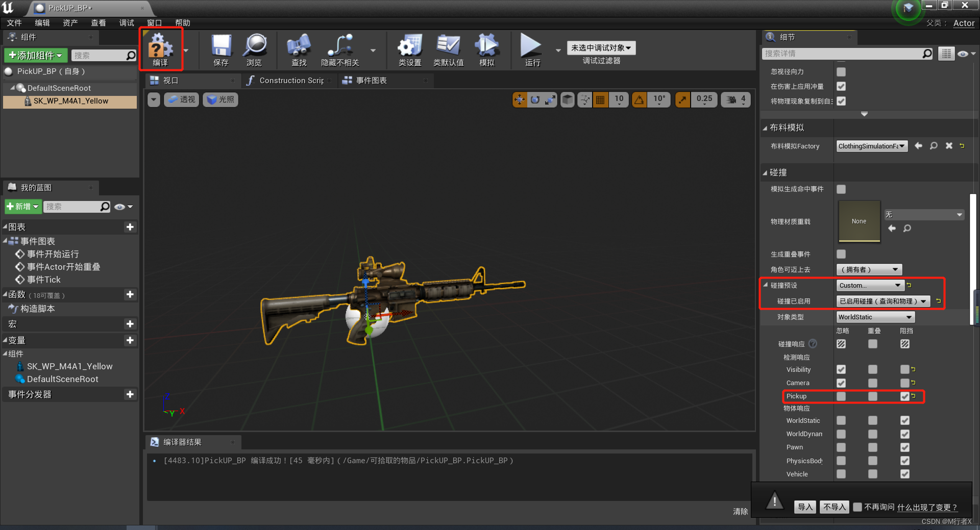Open 类默认值 class defaults
Image resolution: width=980 pixels, height=530 pixels.
coord(448,49)
